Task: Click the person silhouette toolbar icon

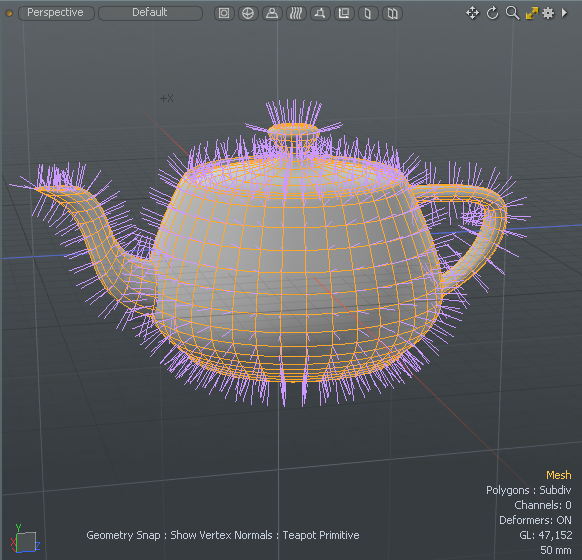Action: tap(272, 13)
